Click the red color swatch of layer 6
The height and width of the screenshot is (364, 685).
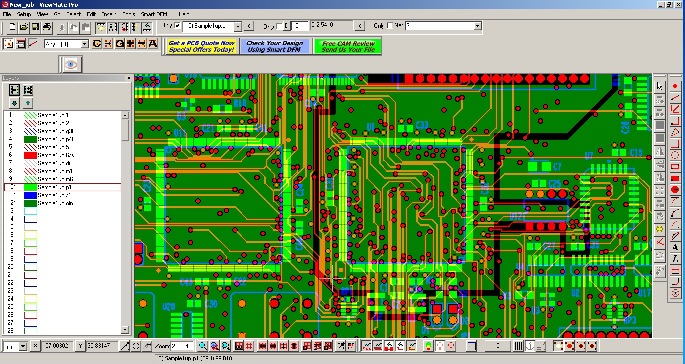pyautogui.click(x=30, y=155)
